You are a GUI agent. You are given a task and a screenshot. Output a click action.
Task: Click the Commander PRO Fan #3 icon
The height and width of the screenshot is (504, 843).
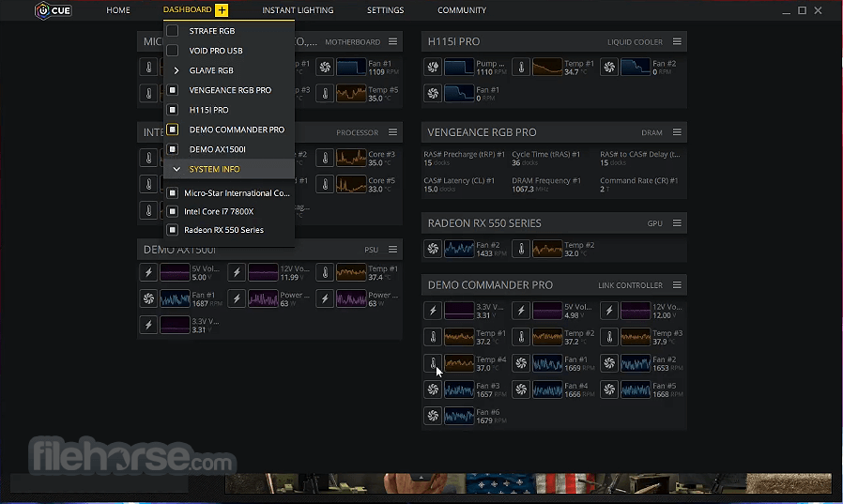point(433,389)
